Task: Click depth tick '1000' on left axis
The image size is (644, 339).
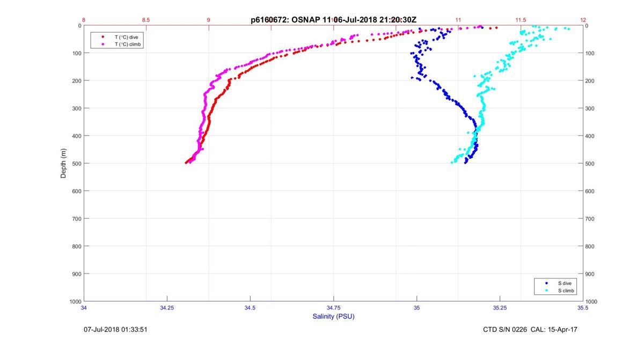Action: click(75, 301)
